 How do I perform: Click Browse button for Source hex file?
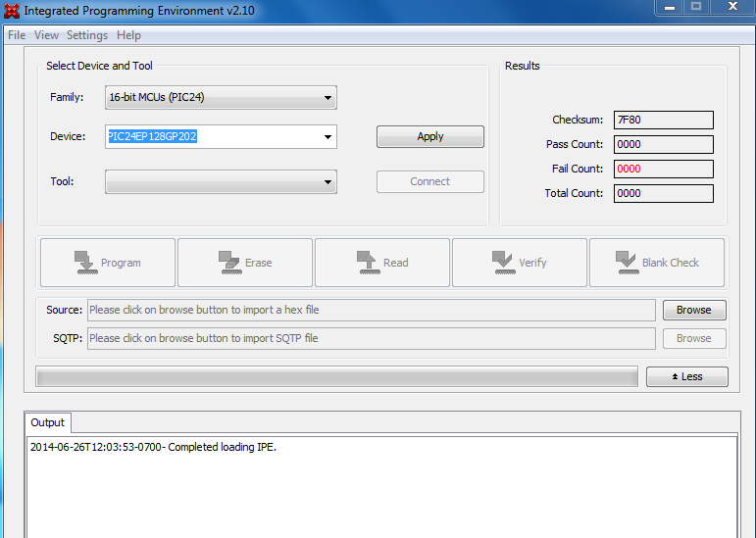click(694, 310)
